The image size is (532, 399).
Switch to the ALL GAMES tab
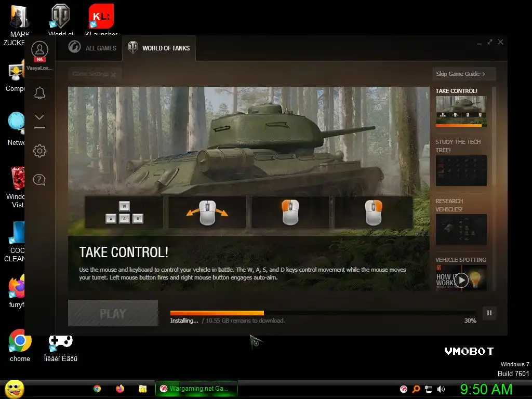click(92, 48)
